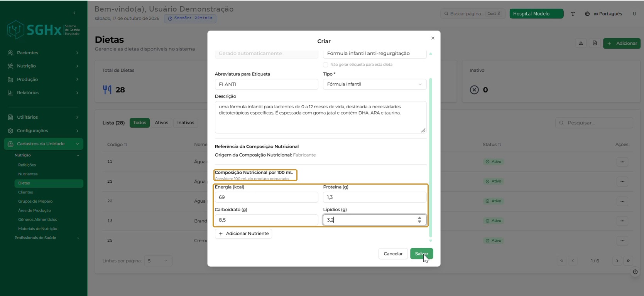Screen dimensions: 644x296
Task: Select the Todos filter tab
Action: click(140, 123)
